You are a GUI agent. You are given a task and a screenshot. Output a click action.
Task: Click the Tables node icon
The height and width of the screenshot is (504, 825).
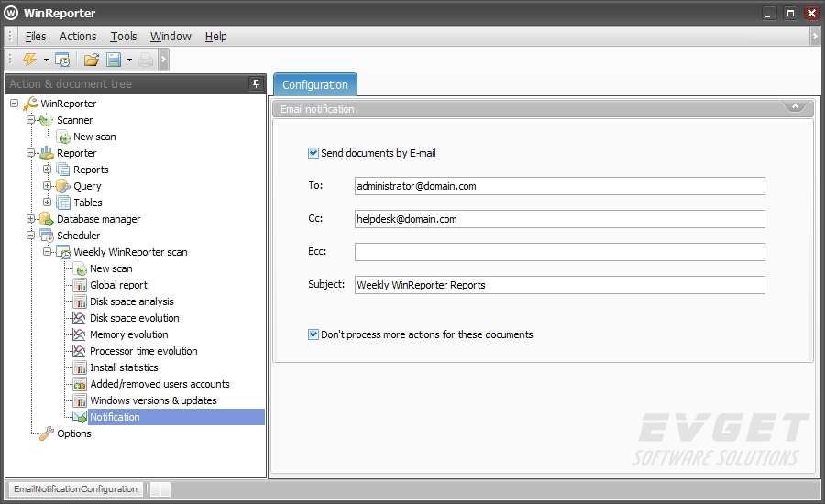point(63,203)
